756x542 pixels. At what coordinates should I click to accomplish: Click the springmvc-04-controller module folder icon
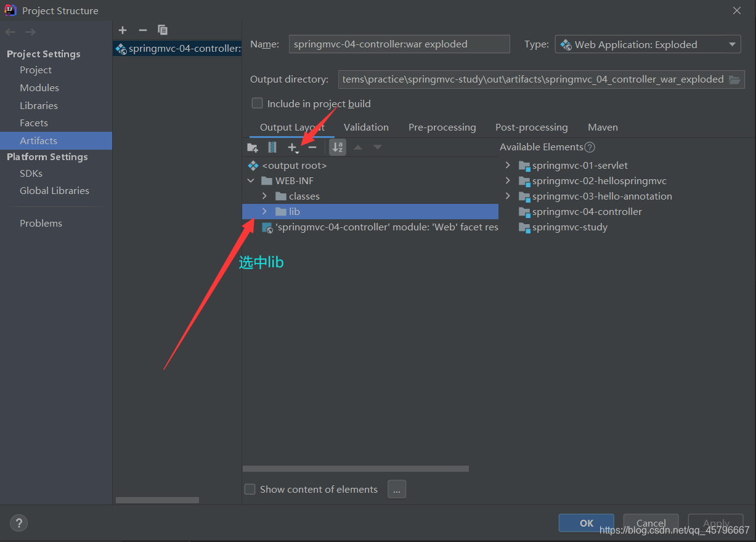(524, 212)
